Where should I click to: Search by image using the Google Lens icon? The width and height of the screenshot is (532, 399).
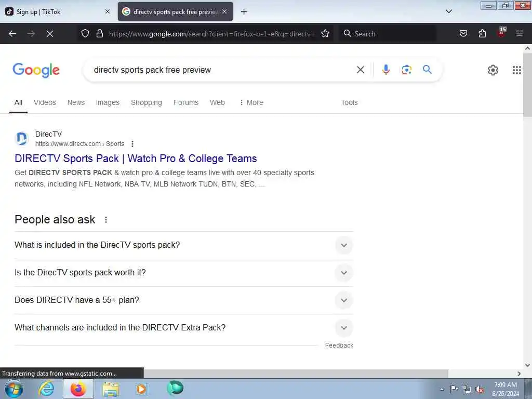click(406, 70)
